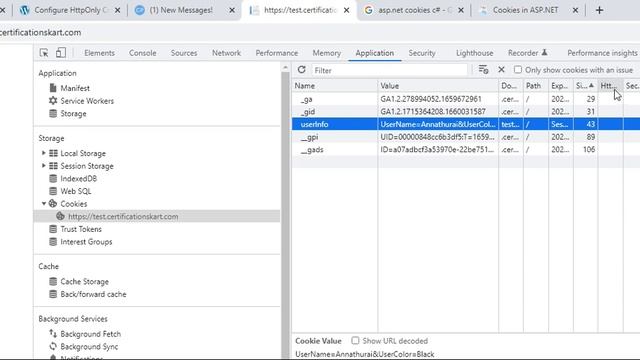The image size is (640, 360).
Task: Select the __gpi cookie row
Action: (466, 137)
